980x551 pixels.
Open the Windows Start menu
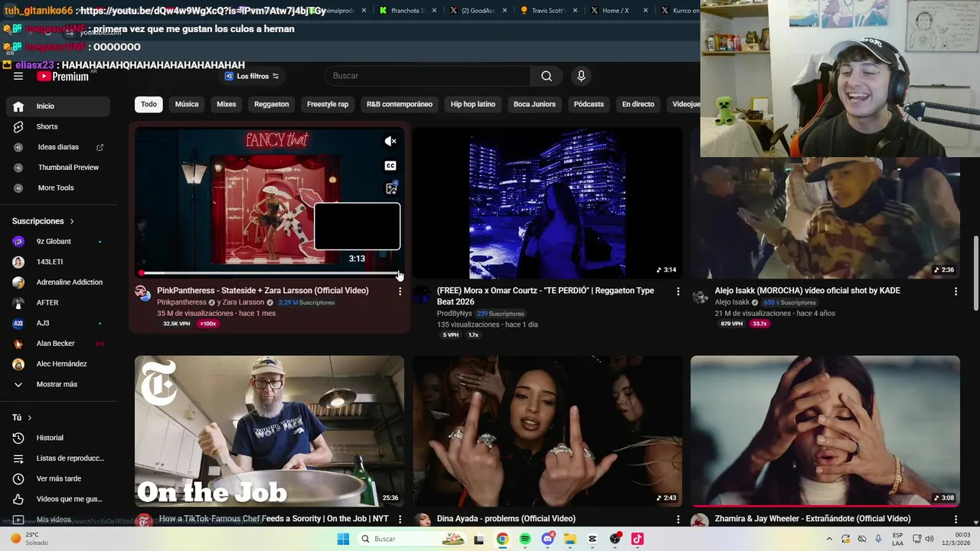344,539
